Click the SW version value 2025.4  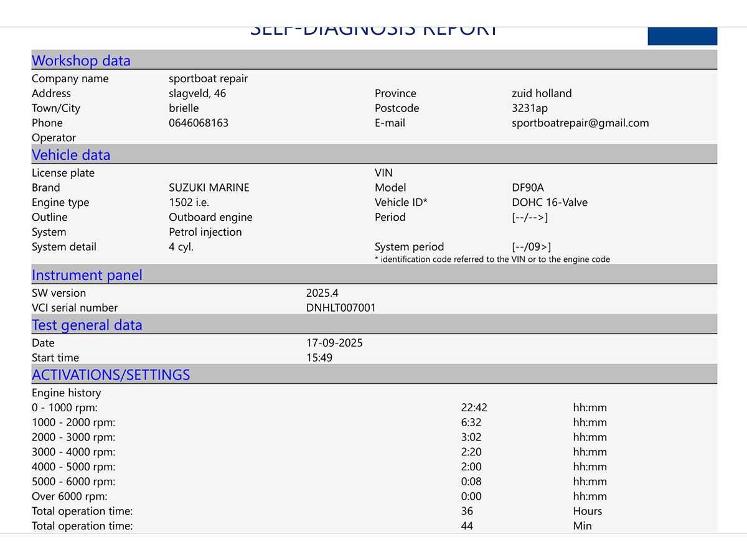(x=322, y=292)
